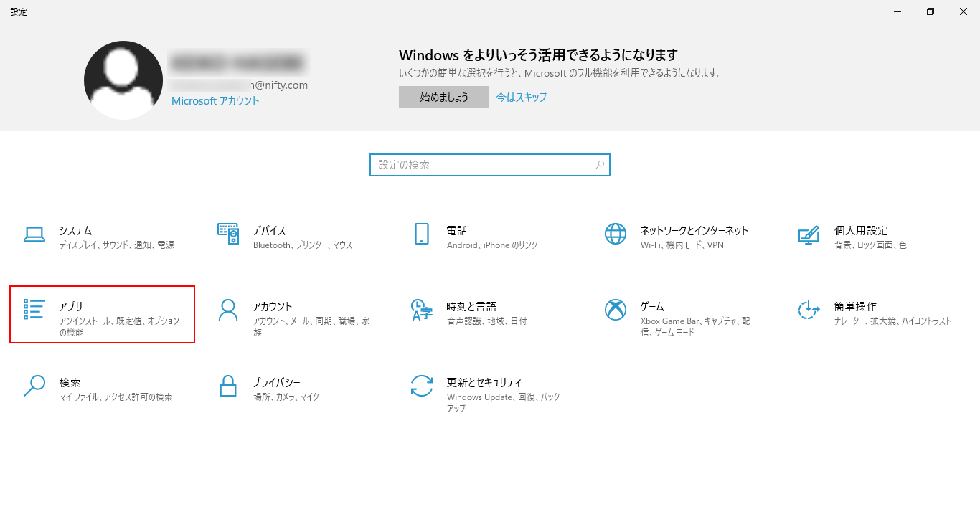The width and height of the screenshot is (980, 522).
Task: Click the magnifier in the search box
Action: (x=600, y=165)
